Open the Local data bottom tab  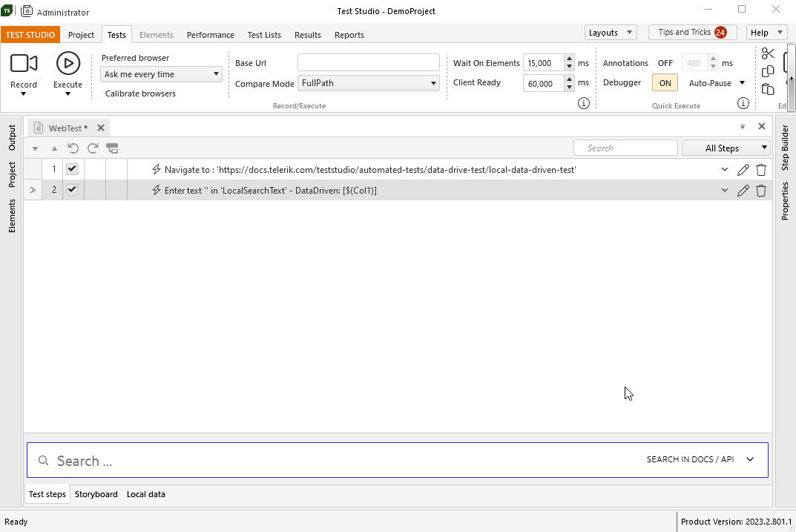pyautogui.click(x=145, y=494)
